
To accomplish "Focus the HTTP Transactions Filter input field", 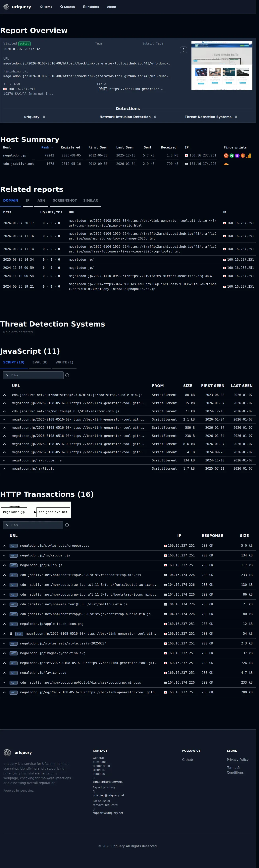I will click(33, 525).
